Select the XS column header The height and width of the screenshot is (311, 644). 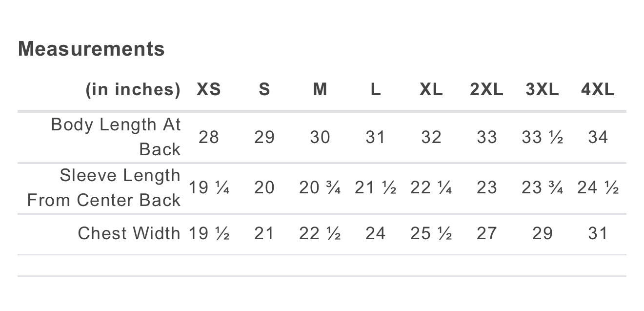tap(209, 89)
